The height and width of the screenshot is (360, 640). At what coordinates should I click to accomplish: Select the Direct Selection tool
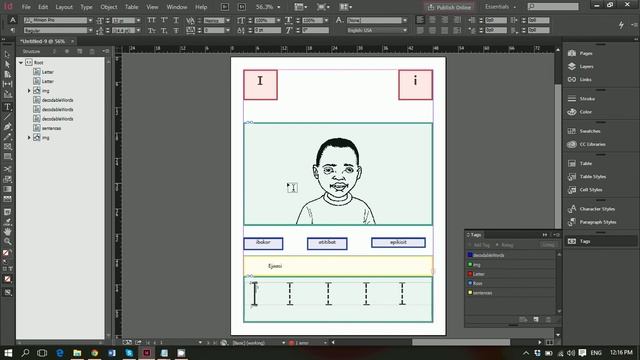click(7, 64)
